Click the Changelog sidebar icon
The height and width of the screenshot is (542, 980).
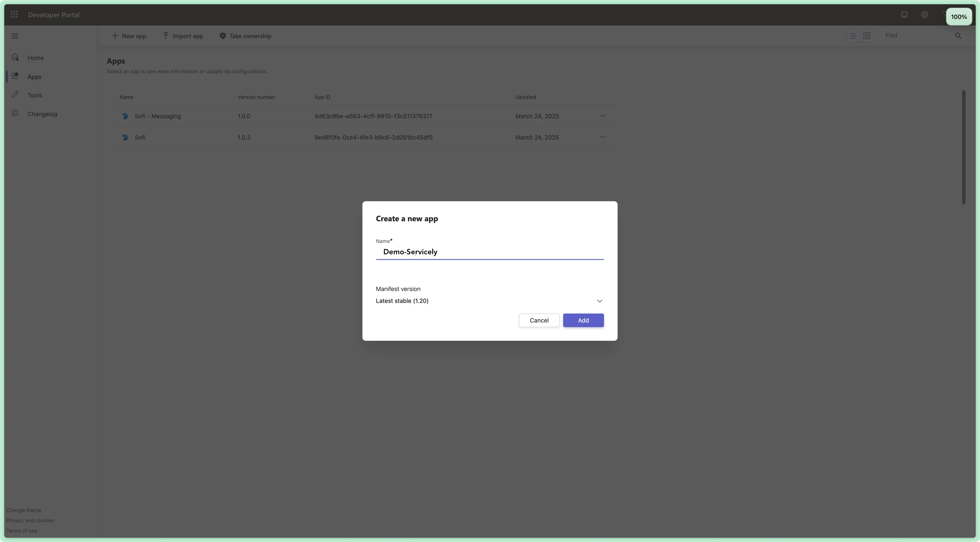click(x=15, y=113)
